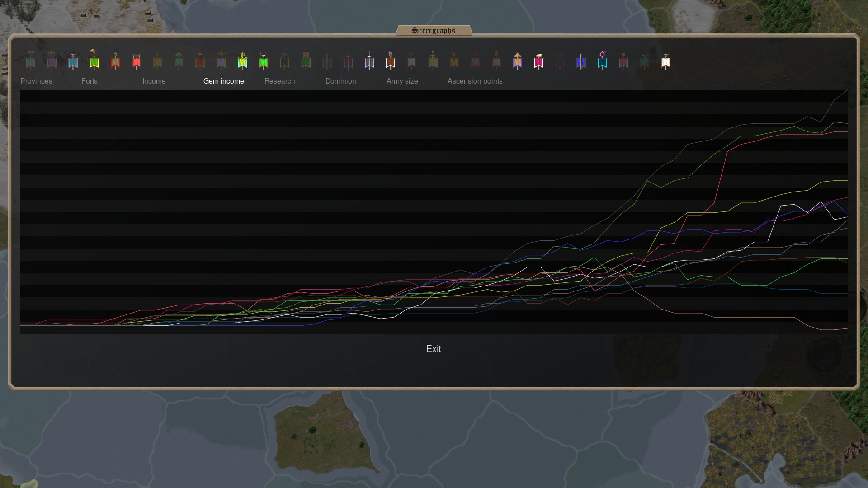The height and width of the screenshot is (488, 868).
Task: Toggle the bright green banner with horned skull
Action: point(264,60)
